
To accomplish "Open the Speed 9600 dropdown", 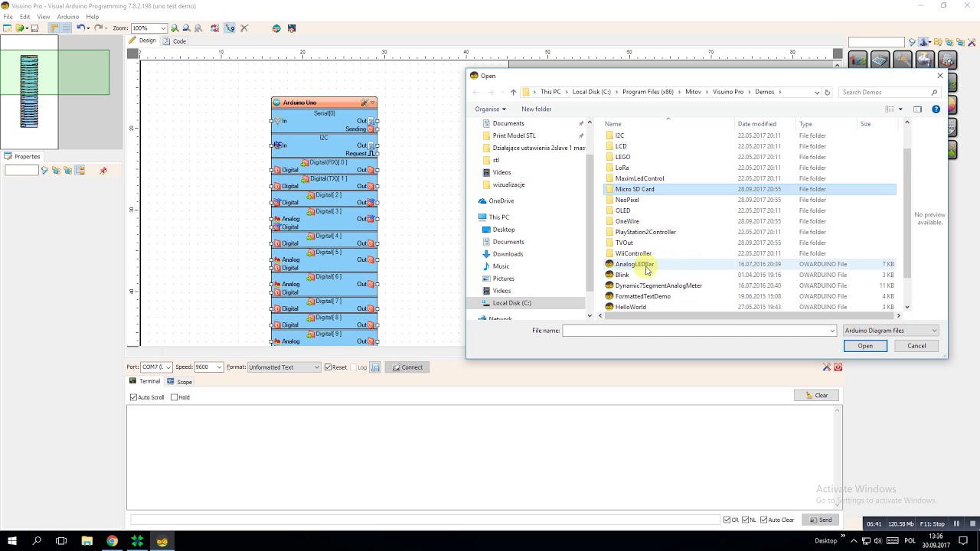I will [219, 367].
